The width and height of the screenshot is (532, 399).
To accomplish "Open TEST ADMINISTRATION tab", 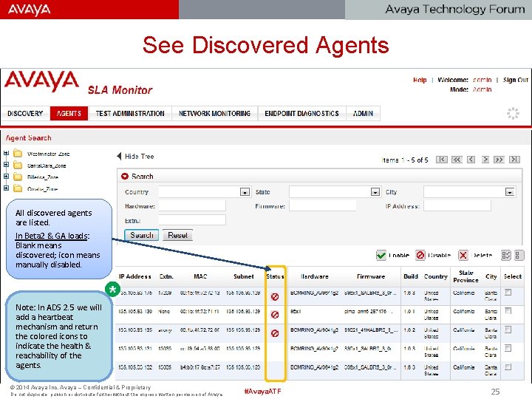I will point(130,113).
